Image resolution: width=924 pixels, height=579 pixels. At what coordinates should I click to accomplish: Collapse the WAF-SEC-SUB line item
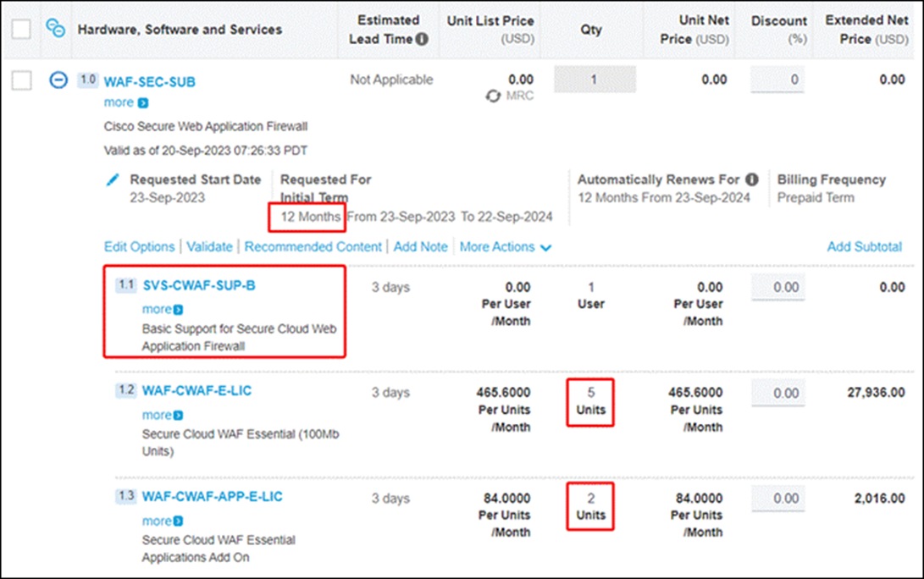click(58, 80)
